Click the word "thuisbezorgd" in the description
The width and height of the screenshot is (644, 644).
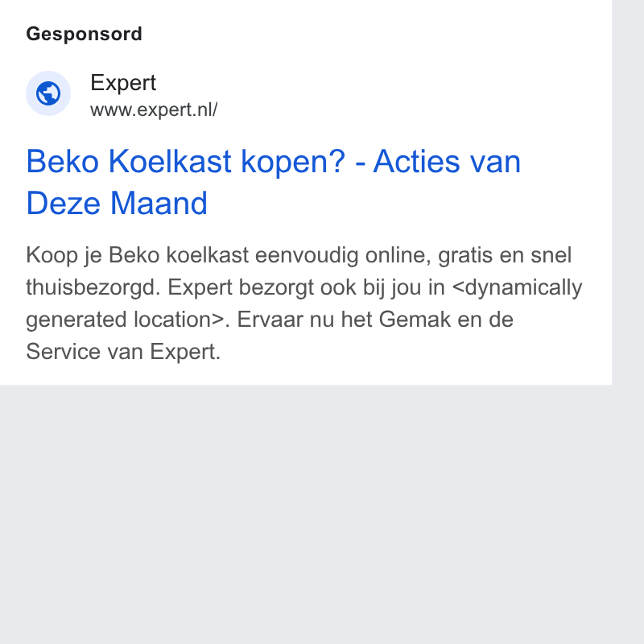[x=90, y=287]
